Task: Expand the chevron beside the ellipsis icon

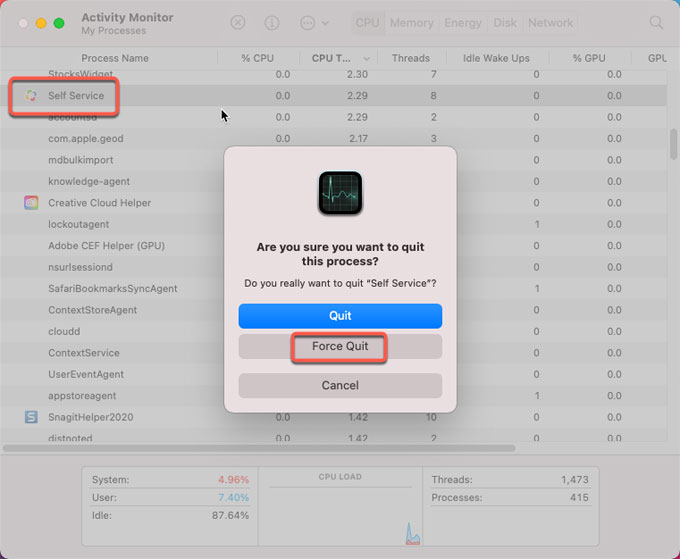Action: 325,23
